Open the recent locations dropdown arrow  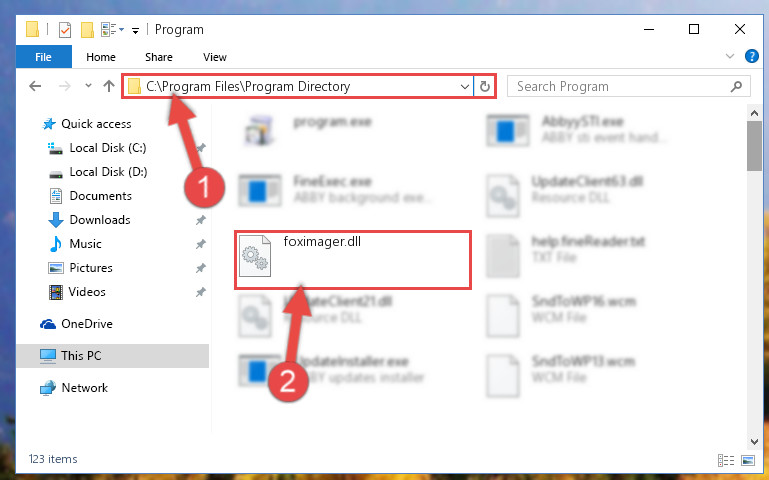pyautogui.click(x=88, y=86)
